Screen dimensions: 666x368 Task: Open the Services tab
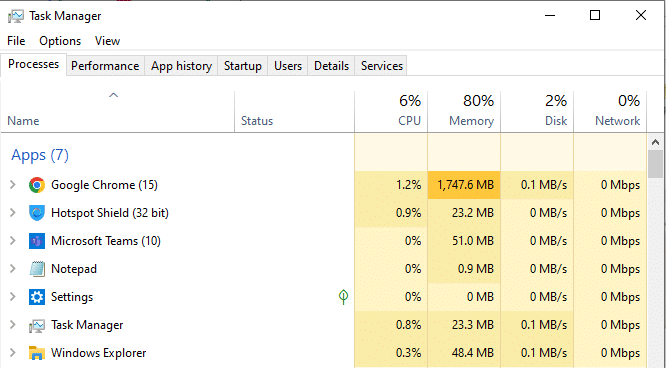tap(381, 66)
